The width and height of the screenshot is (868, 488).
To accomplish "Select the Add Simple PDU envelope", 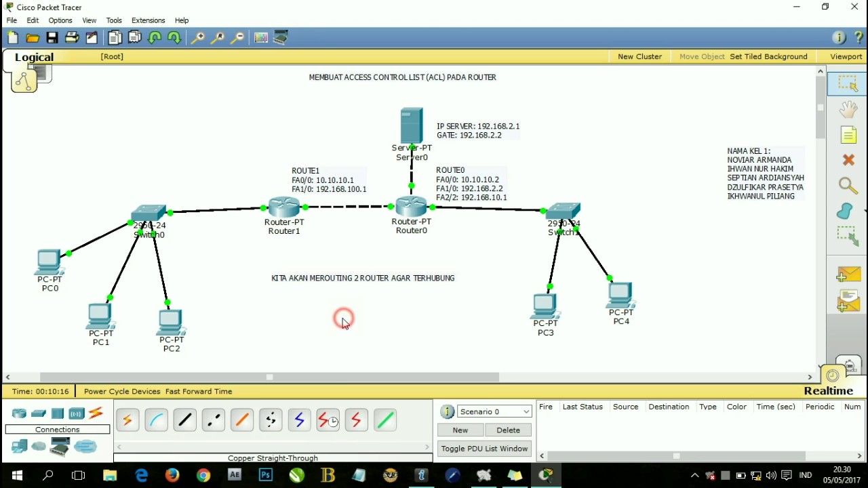I will (x=848, y=274).
